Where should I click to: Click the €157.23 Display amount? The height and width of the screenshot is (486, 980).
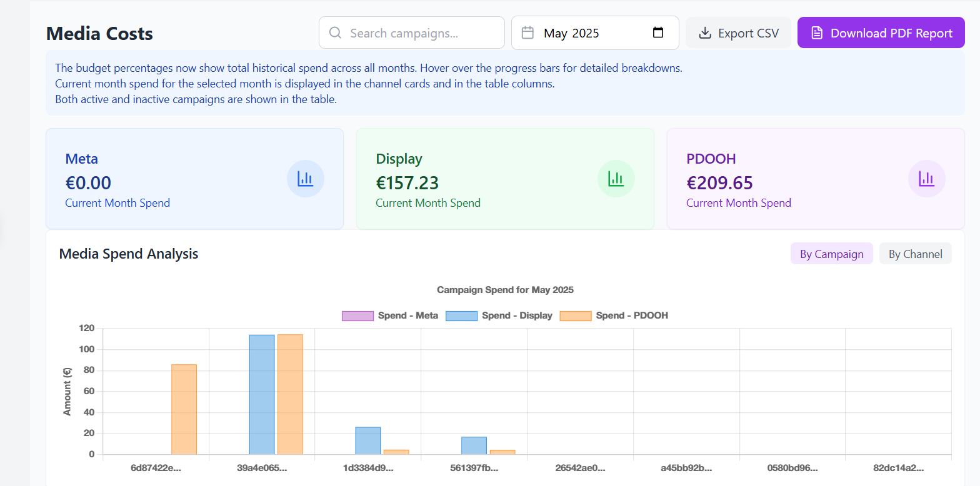[x=407, y=182]
